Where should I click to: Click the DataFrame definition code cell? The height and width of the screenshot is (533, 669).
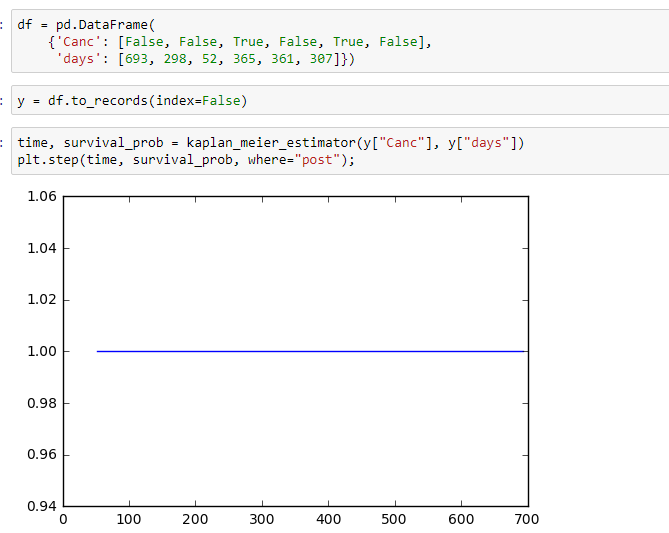(x=340, y=41)
